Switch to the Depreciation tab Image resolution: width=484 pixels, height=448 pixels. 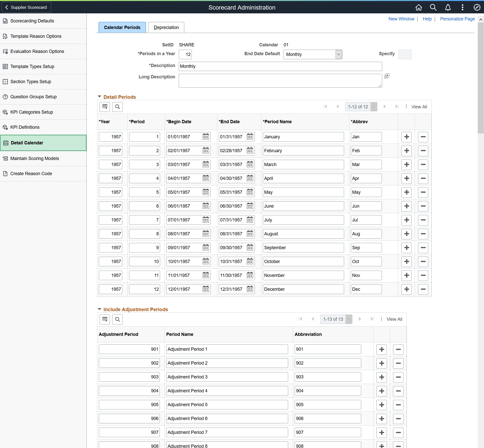166,27
